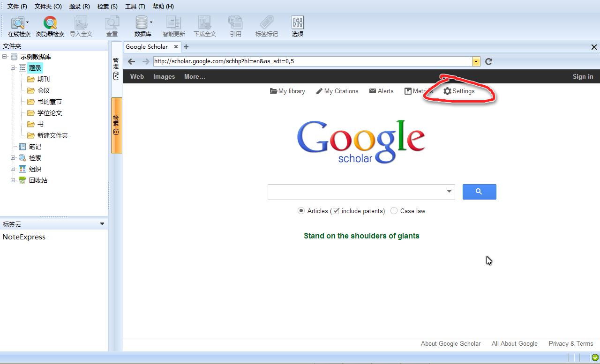
Task: Click the Web link in Google bar
Action: 137,76
